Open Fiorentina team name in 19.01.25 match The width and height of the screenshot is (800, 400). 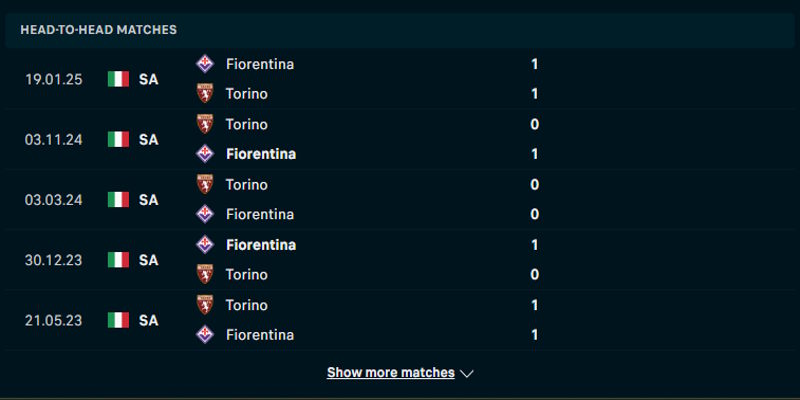(260, 64)
